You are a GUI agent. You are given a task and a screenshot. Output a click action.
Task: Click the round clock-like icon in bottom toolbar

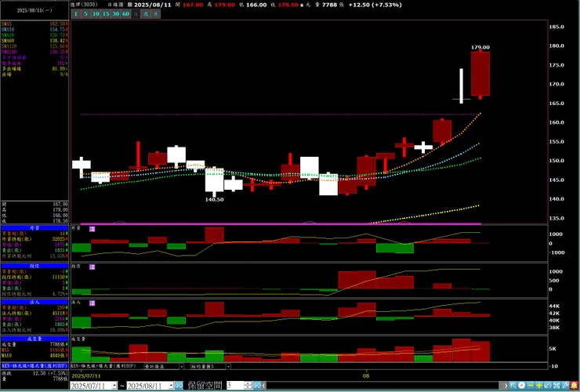pyautogui.click(x=521, y=386)
